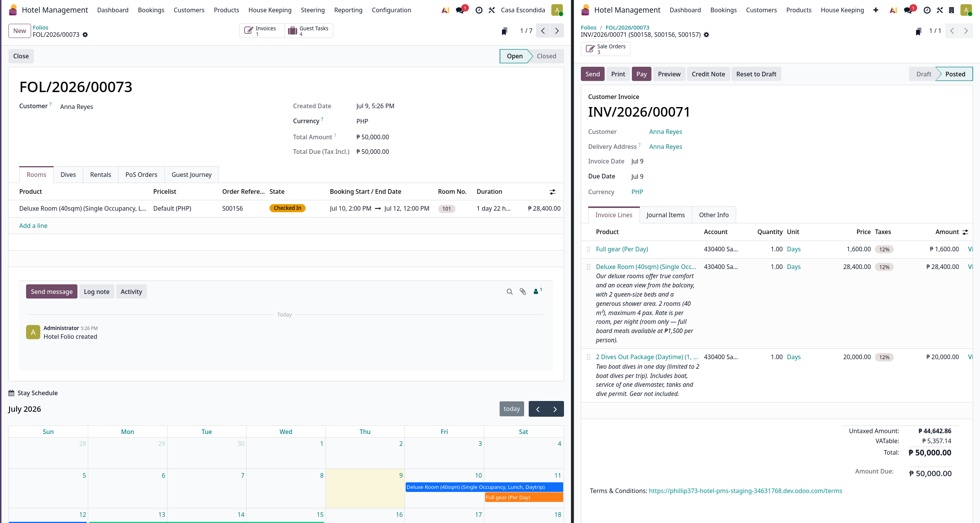Image resolution: width=980 pixels, height=523 pixels.
Task: Open Steering menu in left window
Action: coord(312,10)
